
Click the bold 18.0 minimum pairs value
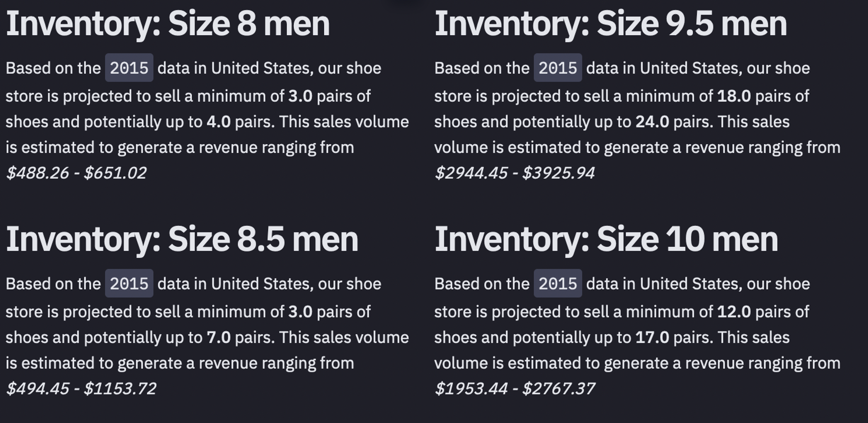pyautogui.click(x=734, y=96)
